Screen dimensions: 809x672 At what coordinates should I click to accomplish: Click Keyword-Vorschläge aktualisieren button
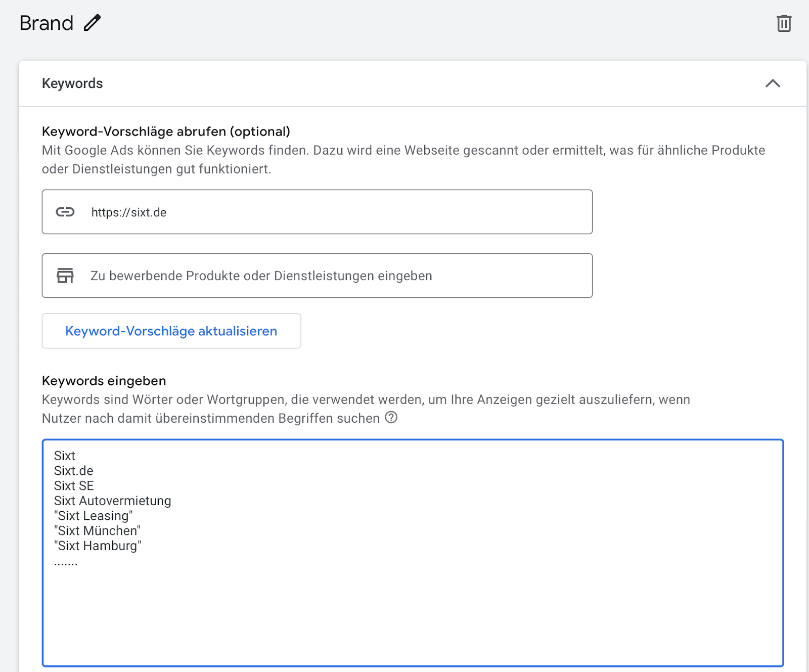[x=171, y=331]
